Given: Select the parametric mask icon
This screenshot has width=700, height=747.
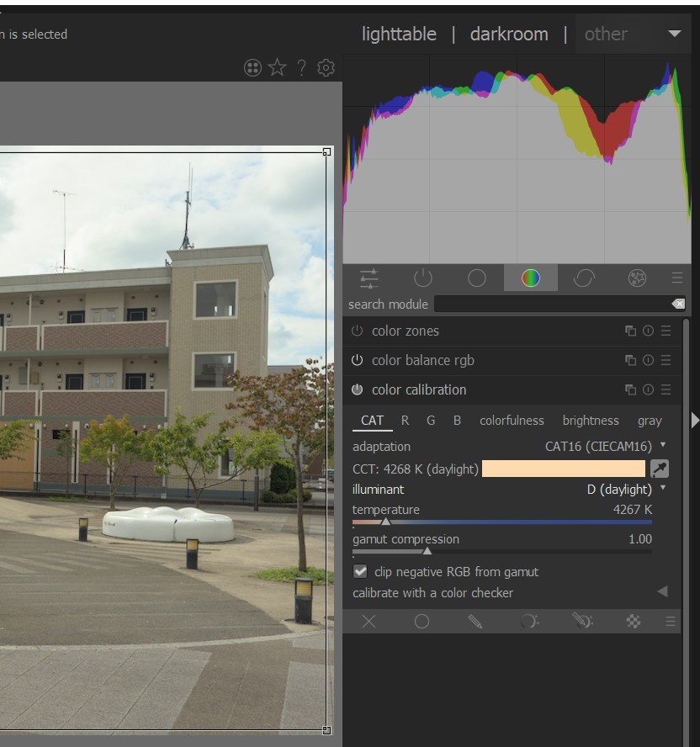Looking at the screenshot, I should [x=529, y=621].
